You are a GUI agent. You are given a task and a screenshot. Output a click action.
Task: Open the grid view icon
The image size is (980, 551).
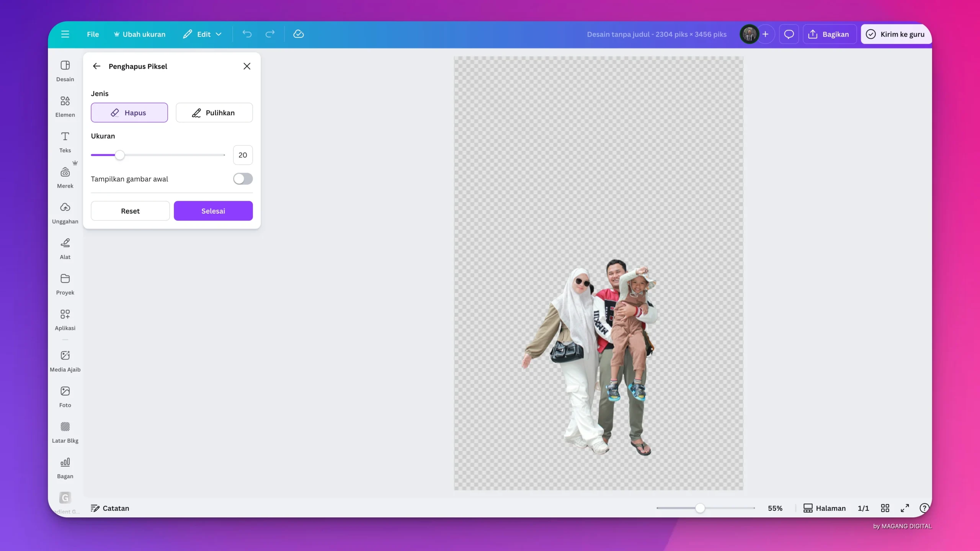[885, 508]
